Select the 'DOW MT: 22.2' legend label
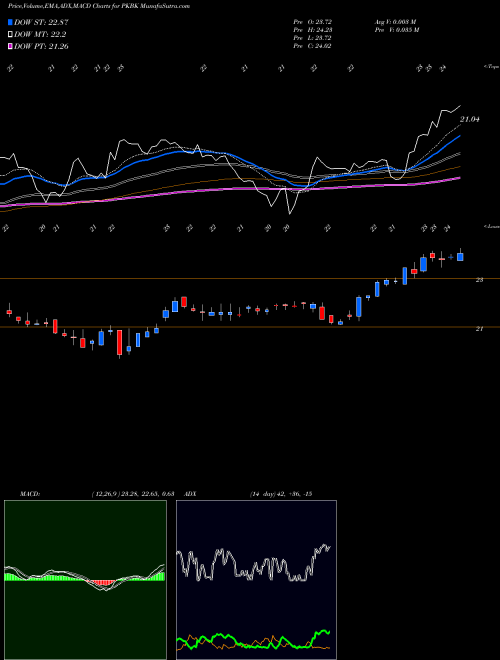The image size is (500, 660). (40, 35)
